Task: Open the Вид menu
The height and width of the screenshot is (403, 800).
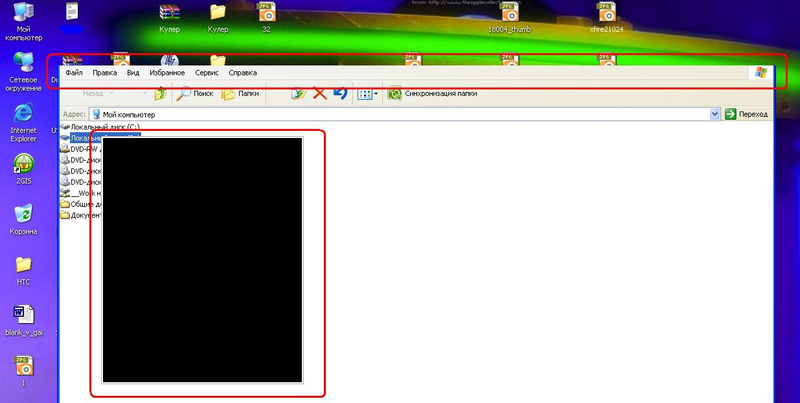Action: 133,73
